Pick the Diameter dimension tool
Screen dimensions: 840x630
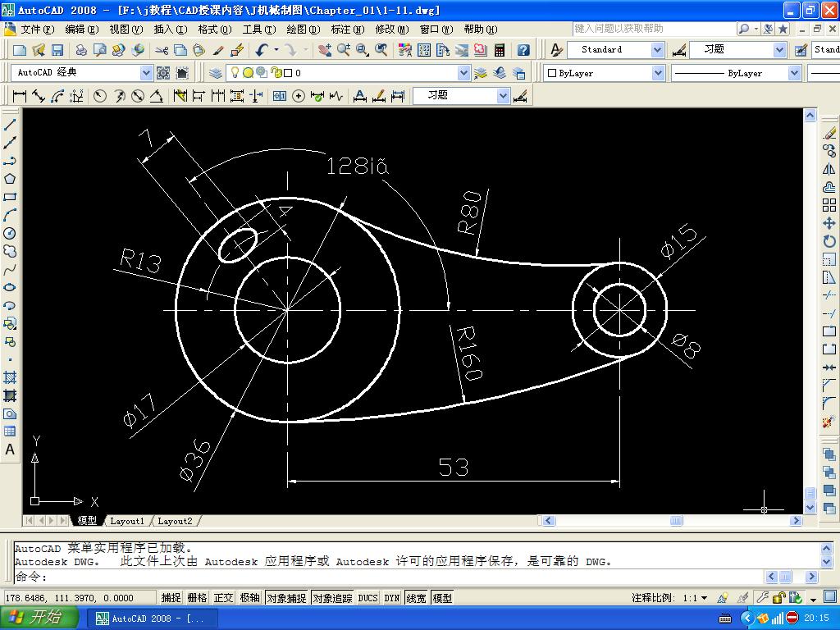pos(138,96)
